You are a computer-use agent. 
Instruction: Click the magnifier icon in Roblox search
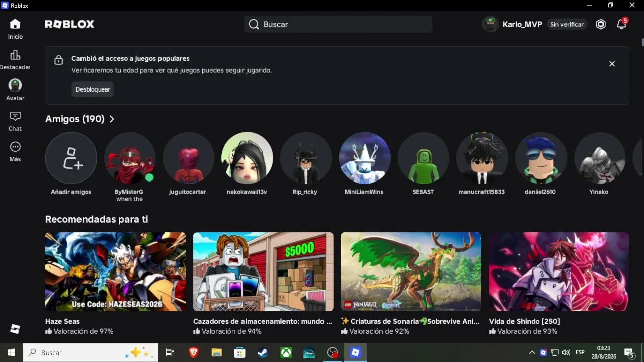[x=254, y=24]
